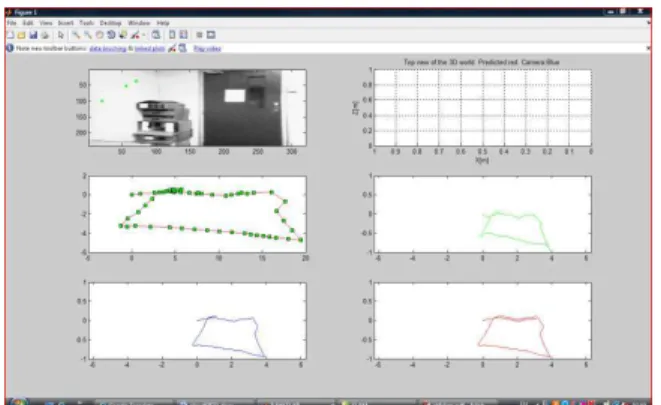The height and width of the screenshot is (405, 661).
Task: Click the New Figure toolbar icon
Action: (11, 35)
